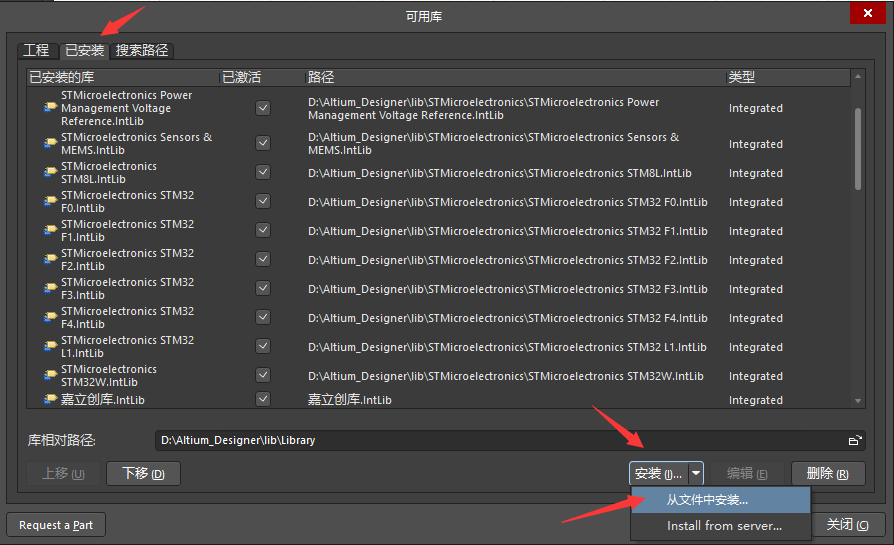Toggle activated checkbox for STM32 F4.IntLib

point(263,318)
